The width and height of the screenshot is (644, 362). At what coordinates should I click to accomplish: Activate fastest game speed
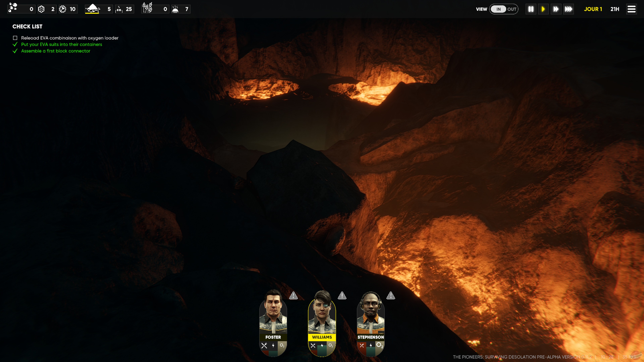tap(569, 9)
